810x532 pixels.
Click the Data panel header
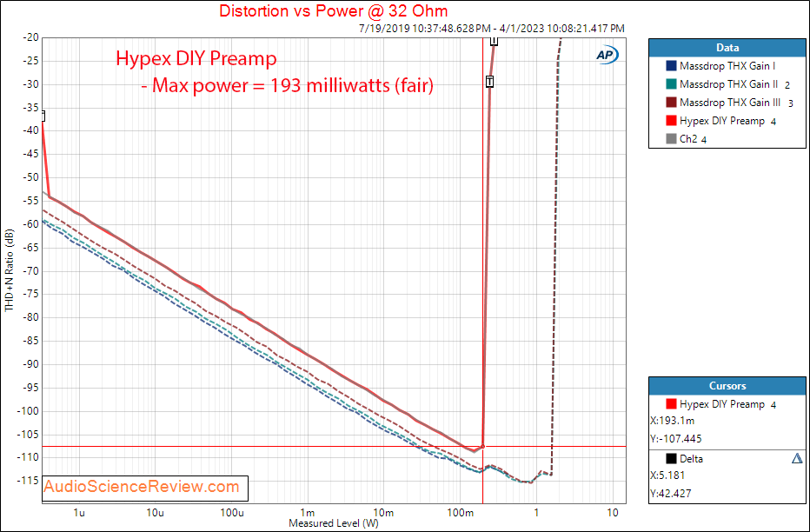[x=727, y=48]
